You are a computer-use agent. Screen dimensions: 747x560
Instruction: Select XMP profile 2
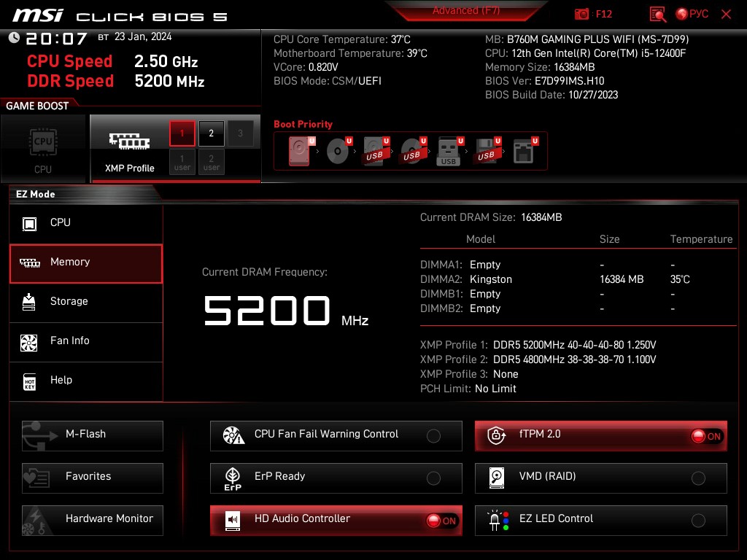tap(211, 133)
